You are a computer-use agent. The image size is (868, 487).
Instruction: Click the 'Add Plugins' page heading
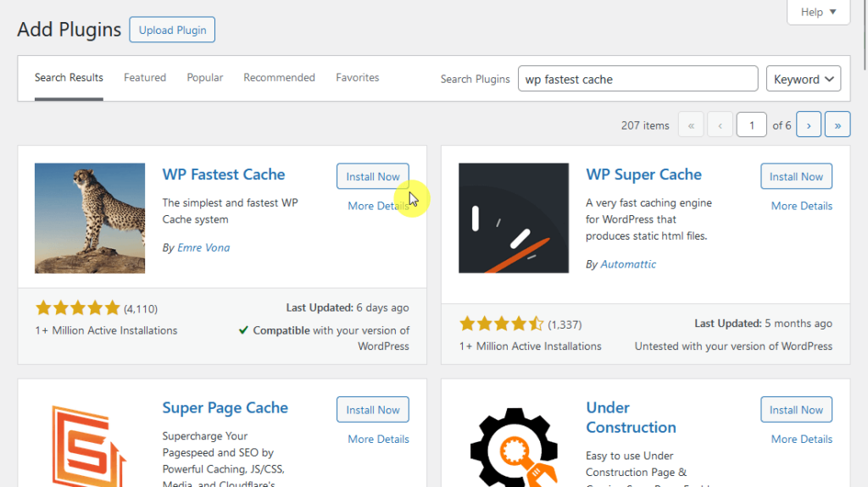[x=70, y=30]
